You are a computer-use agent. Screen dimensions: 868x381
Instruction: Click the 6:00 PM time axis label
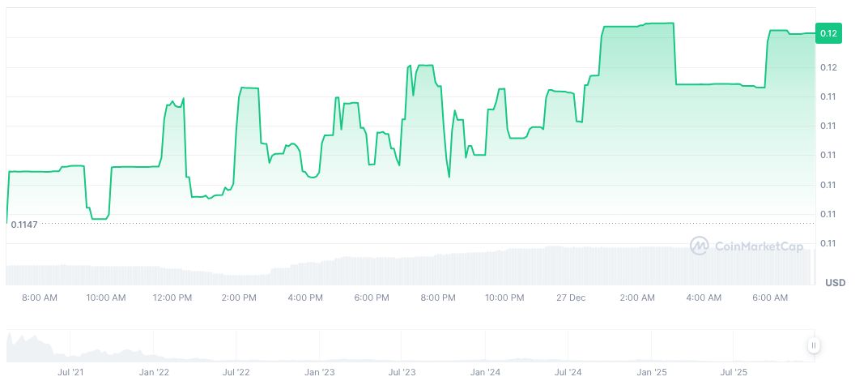point(372,298)
